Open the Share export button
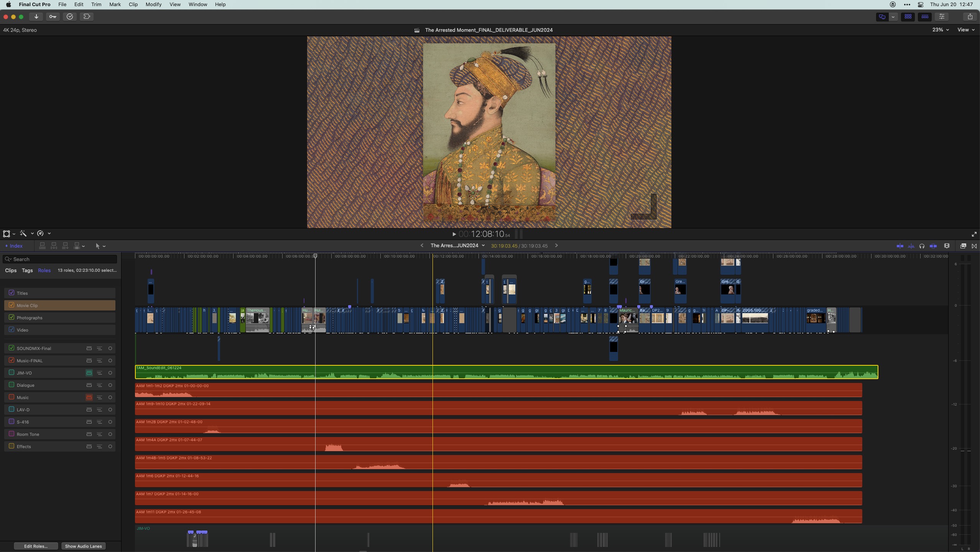Image resolution: width=980 pixels, height=552 pixels. 970,16
